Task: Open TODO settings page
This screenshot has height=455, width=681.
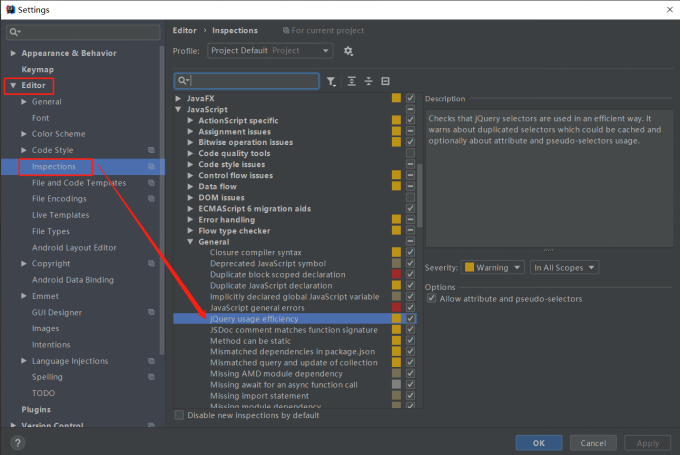Action: coord(43,393)
